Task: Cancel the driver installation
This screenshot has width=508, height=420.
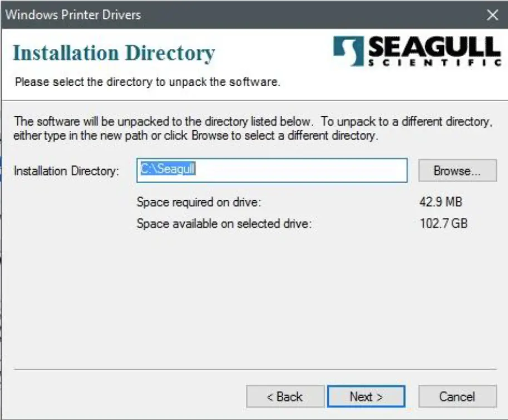Action: point(457,397)
